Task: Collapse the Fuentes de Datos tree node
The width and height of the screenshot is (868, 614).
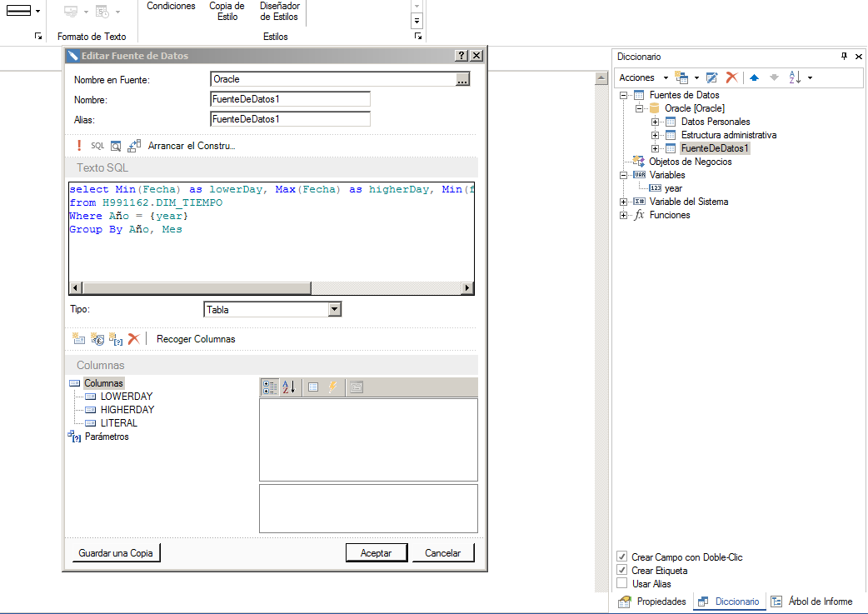Action: pyautogui.click(x=623, y=95)
